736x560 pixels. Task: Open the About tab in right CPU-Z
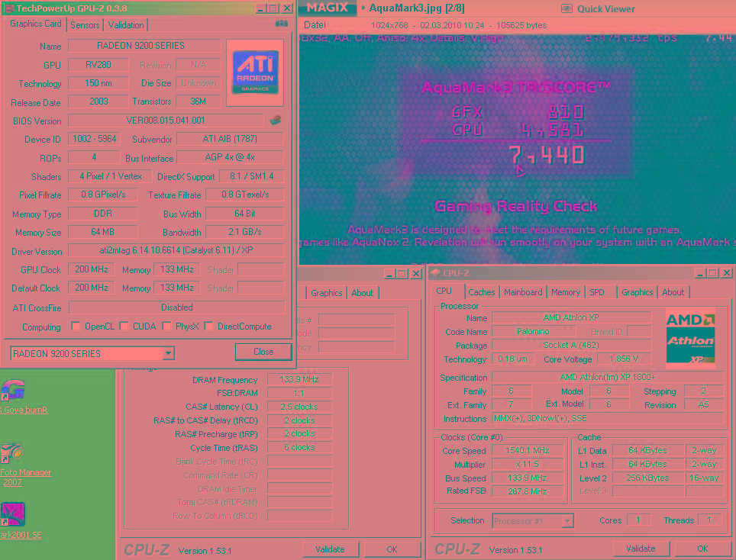(673, 292)
